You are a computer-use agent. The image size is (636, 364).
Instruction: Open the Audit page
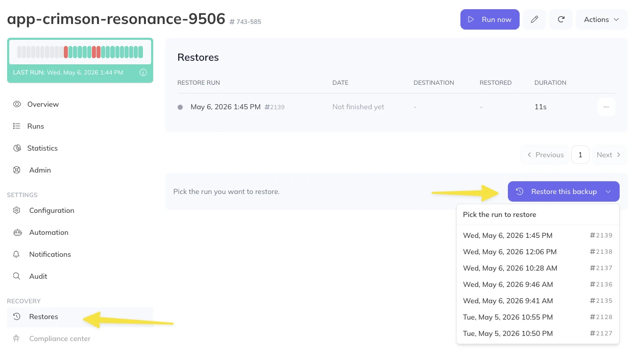[x=38, y=276]
